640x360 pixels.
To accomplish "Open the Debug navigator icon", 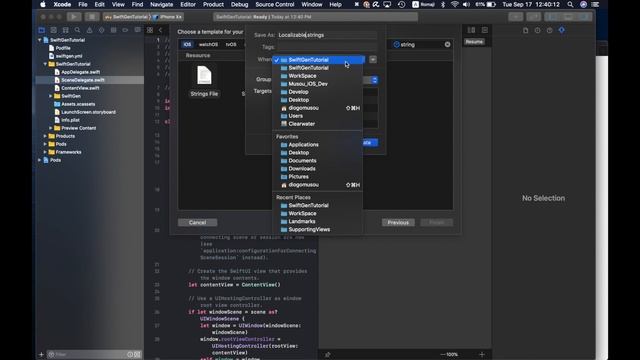I will point(113,30).
